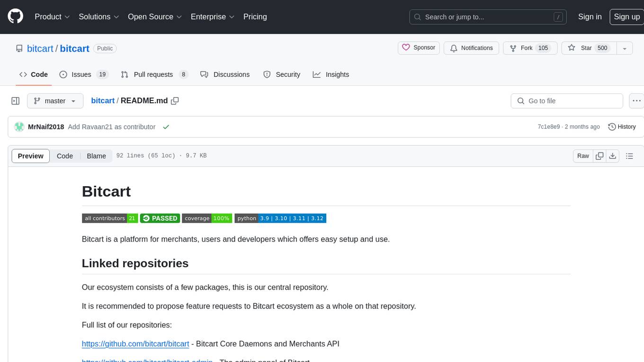Expand the Solutions menu

(x=99, y=17)
